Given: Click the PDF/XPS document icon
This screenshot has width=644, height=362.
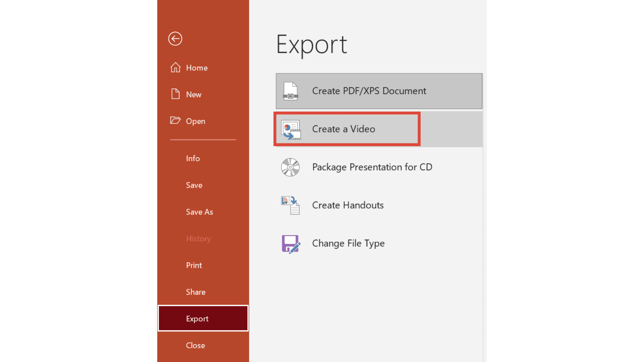Looking at the screenshot, I should [x=290, y=91].
